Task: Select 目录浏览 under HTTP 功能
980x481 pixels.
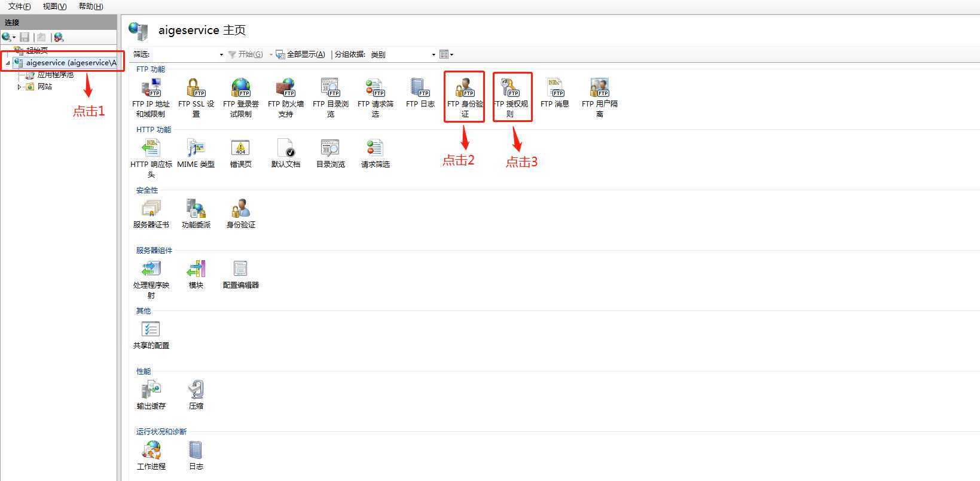Action: click(x=330, y=154)
